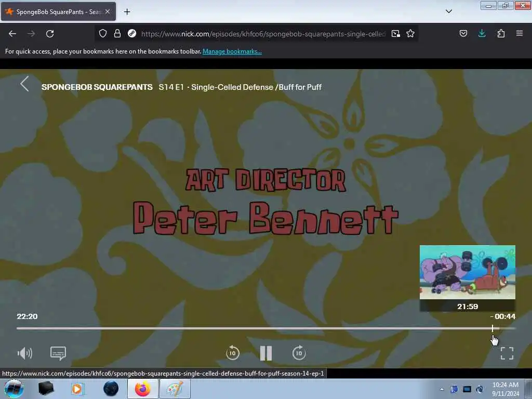Show hidden system tray icons
532x399 pixels.
pyautogui.click(x=442, y=389)
